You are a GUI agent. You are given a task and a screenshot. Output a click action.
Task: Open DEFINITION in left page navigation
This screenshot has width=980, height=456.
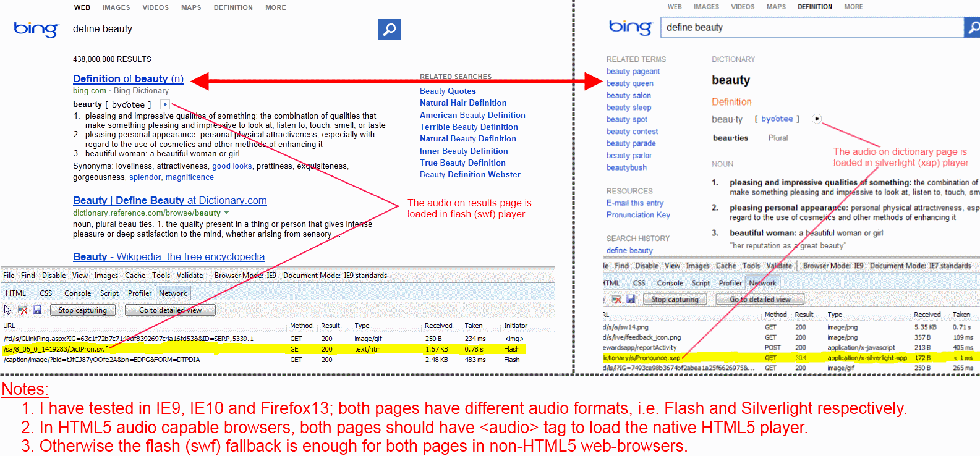[x=233, y=7]
